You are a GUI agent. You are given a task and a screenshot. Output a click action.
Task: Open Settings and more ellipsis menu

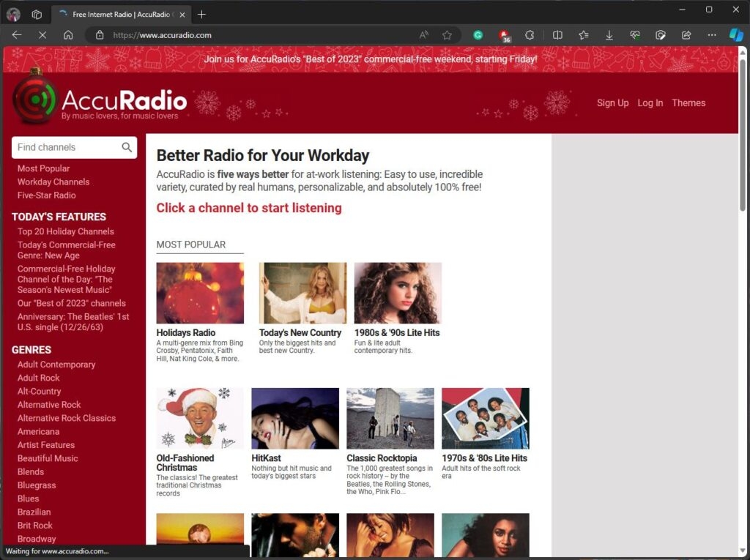(x=712, y=35)
